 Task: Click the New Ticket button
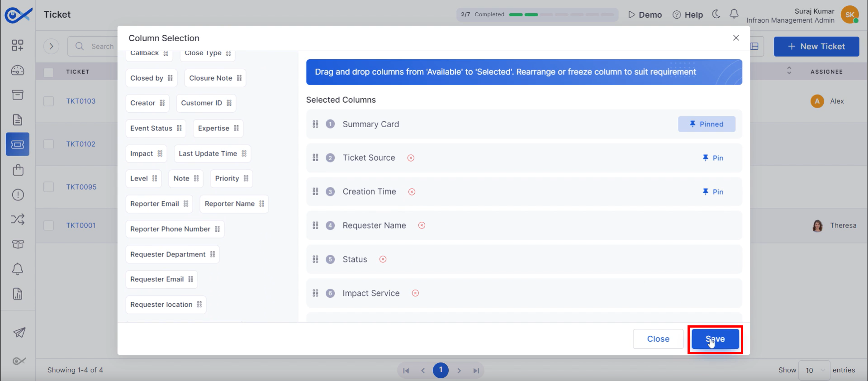pos(816,47)
